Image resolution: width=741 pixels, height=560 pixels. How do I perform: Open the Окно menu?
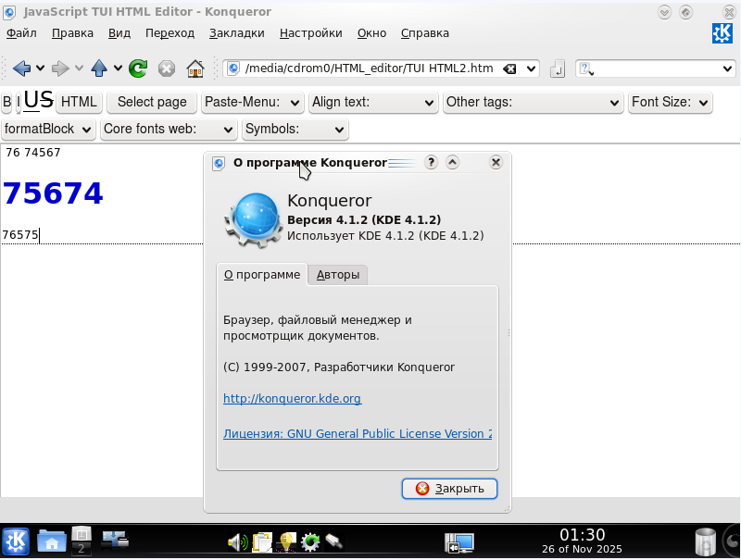[371, 33]
